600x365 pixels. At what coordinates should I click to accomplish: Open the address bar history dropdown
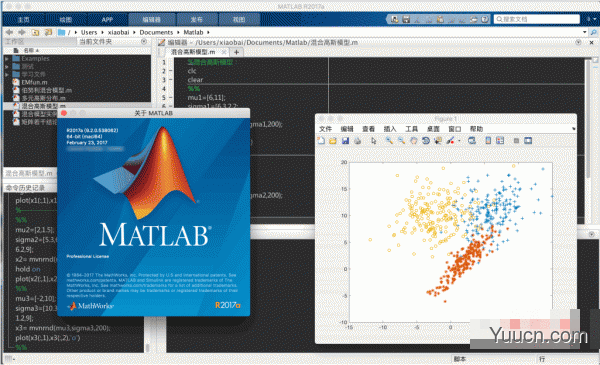[584, 33]
